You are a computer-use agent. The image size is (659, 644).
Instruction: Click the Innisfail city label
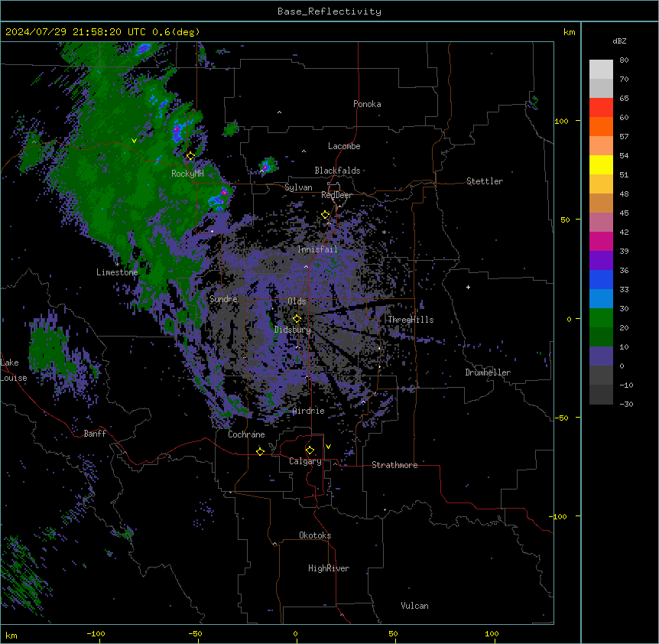(x=317, y=249)
